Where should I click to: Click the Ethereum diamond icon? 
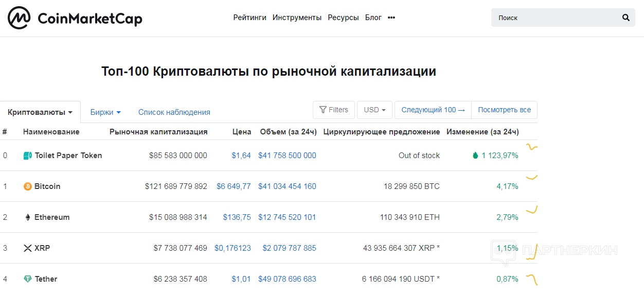click(x=28, y=217)
